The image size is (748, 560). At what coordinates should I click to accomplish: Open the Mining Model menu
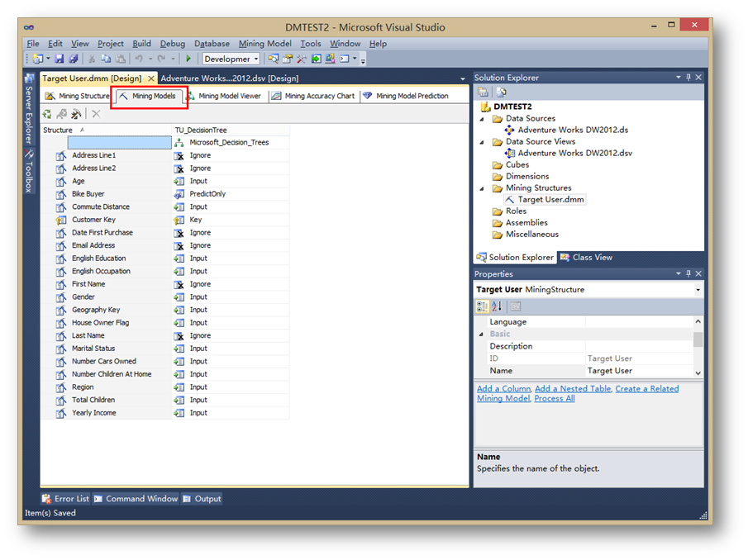click(x=264, y=44)
